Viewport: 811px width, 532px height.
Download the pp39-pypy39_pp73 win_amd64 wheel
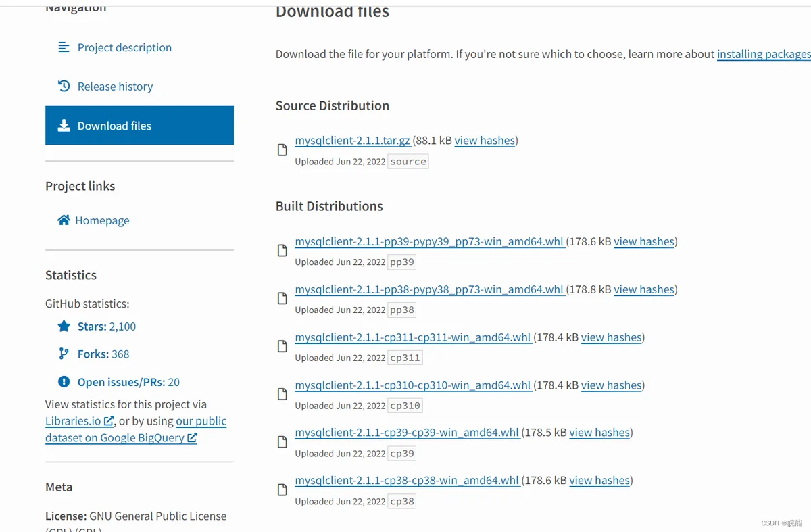point(429,241)
